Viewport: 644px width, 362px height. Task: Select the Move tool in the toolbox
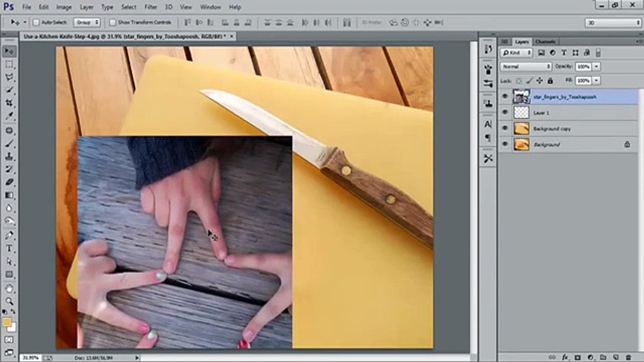[9, 51]
